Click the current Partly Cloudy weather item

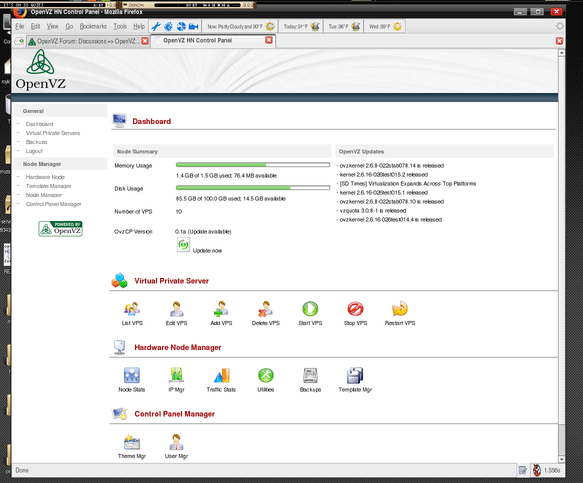pos(241,26)
